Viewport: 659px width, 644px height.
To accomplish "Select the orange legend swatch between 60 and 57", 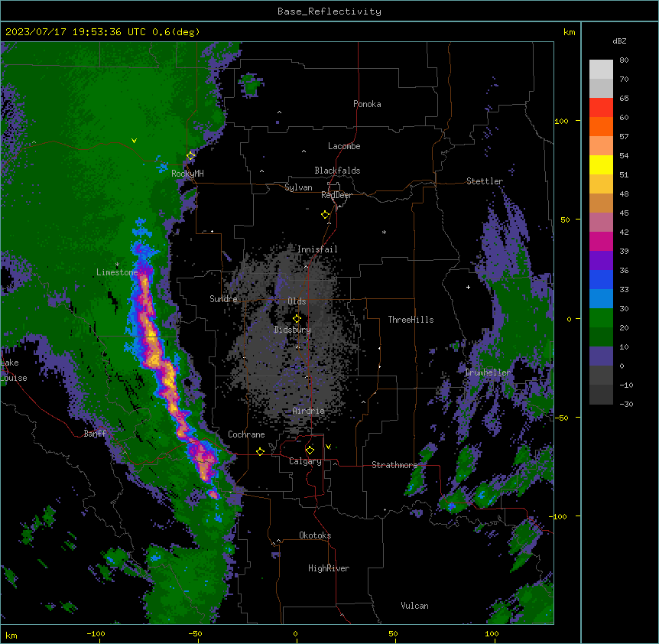I will pos(601,127).
